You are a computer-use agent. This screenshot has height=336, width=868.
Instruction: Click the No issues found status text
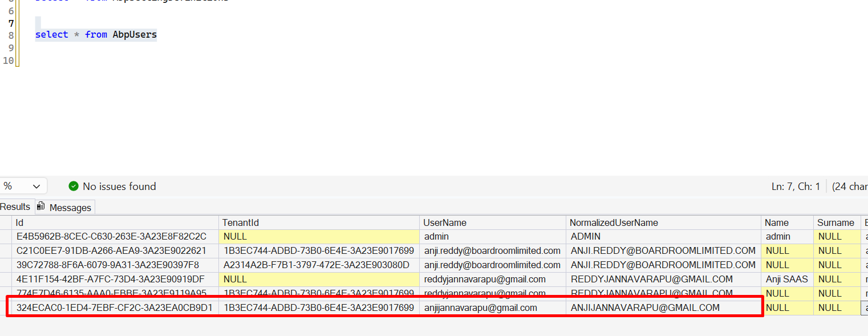coord(119,187)
